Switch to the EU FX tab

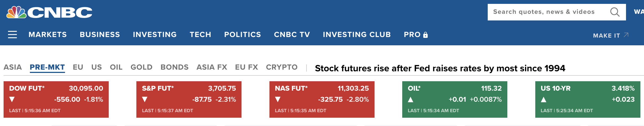(x=246, y=67)
